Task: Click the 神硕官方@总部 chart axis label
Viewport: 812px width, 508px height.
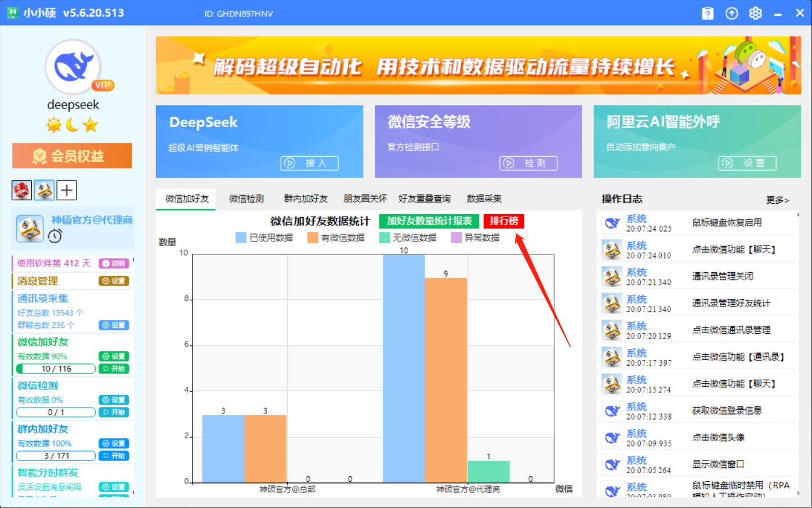Action: click(x=288, y=489)
